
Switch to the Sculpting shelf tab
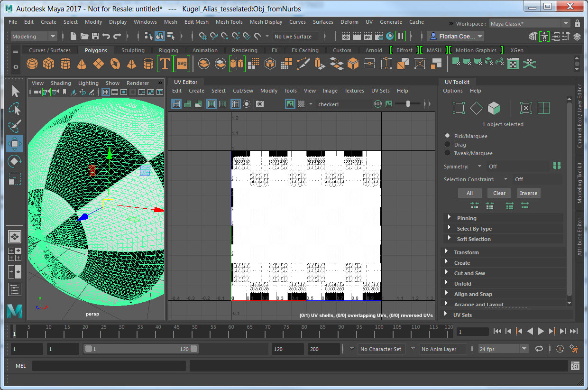[133, 50]
